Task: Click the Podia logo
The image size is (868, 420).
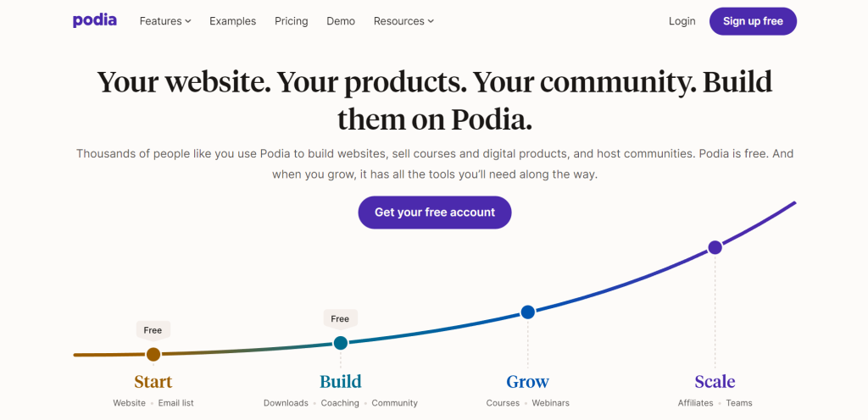Action: tap(95, 21)
